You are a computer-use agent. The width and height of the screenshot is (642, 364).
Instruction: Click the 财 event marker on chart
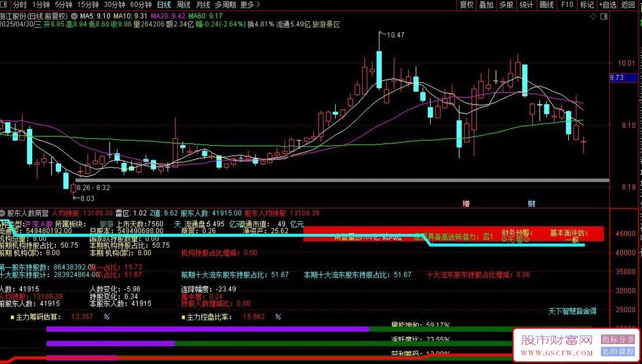[532, 204]
